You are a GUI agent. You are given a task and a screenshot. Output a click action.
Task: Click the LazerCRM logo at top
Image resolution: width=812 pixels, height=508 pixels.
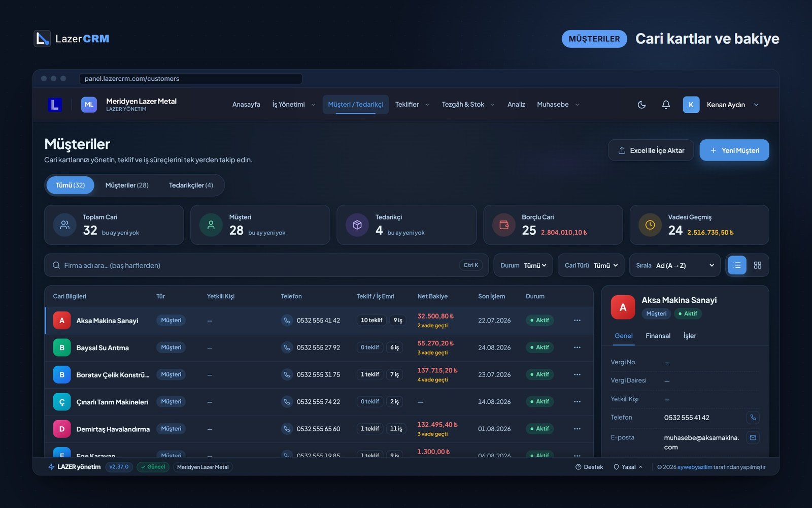(72, 39)
